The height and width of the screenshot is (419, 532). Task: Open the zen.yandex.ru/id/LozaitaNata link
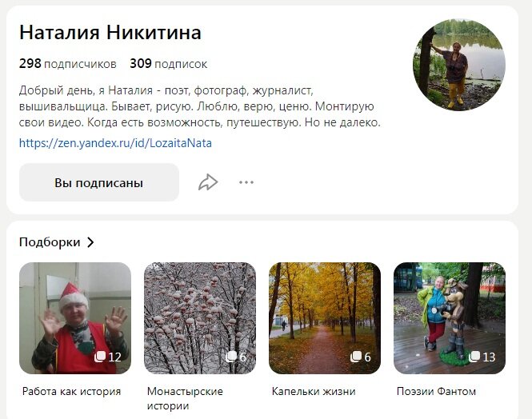(x=115, y=143)
